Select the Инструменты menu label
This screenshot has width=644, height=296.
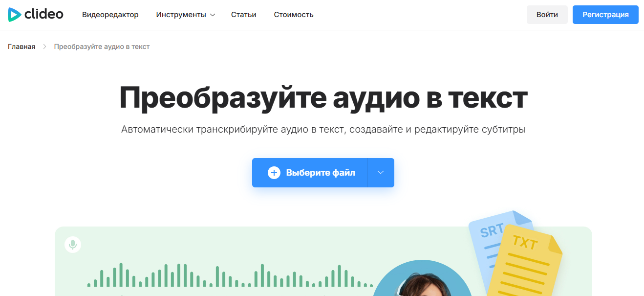click(x=181, y=15)
